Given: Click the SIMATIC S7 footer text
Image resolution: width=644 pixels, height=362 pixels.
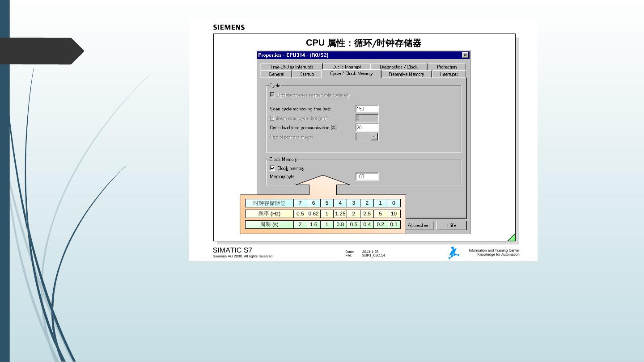Looking at the screenshot, I should (233, 250).
